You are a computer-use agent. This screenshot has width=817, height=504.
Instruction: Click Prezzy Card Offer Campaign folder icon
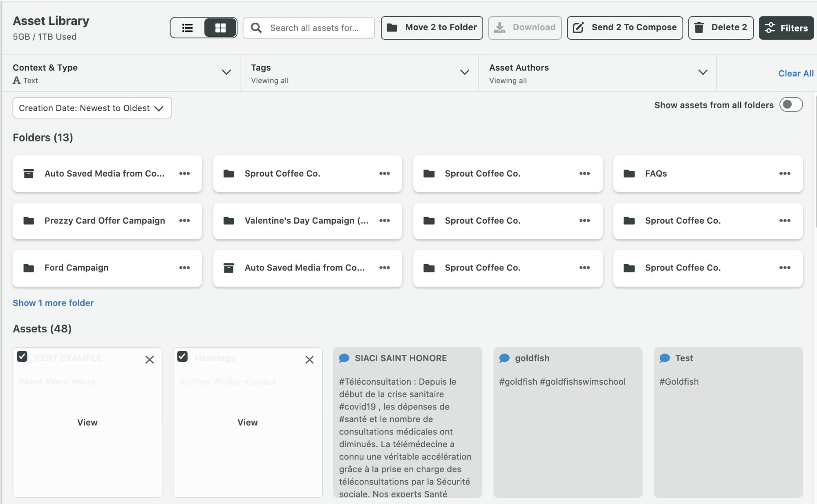[x=29, y=221]
